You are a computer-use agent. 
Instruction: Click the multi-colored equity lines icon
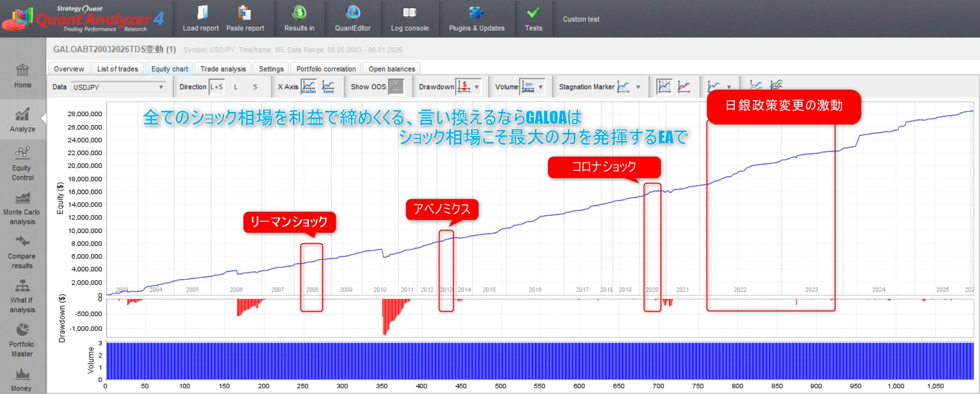(777, 85)
